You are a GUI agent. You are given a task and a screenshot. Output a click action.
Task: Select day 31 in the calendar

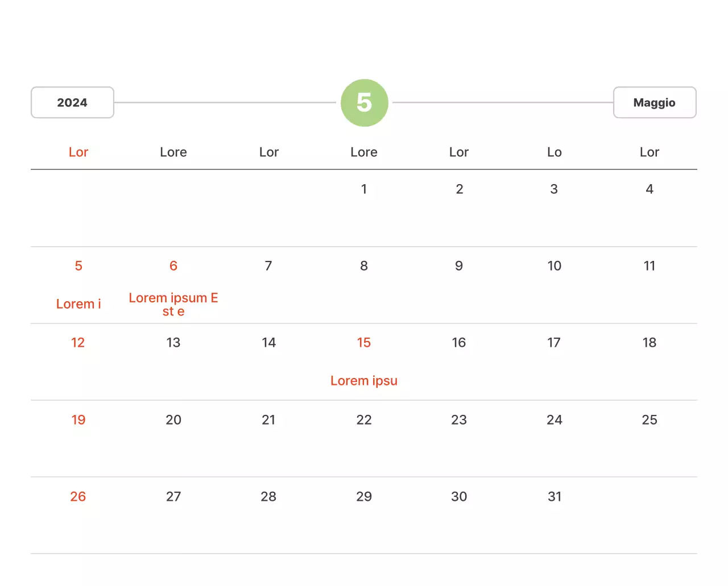pyautogui.click(x=554, y=497)
